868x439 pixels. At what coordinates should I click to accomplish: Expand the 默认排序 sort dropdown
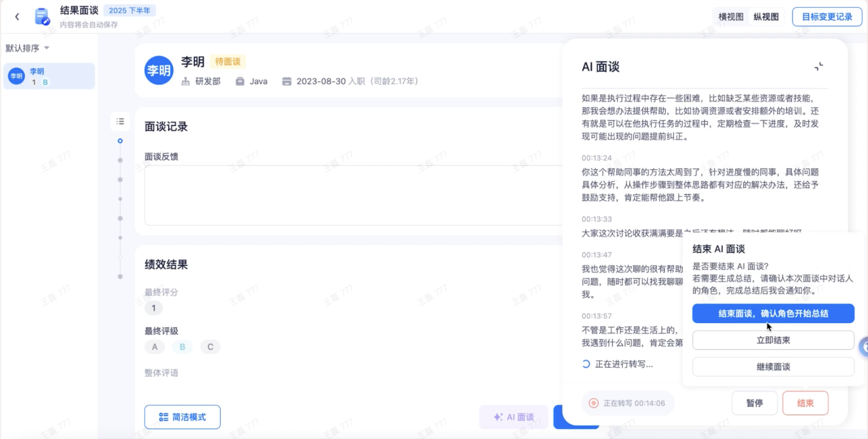point(27,48)
